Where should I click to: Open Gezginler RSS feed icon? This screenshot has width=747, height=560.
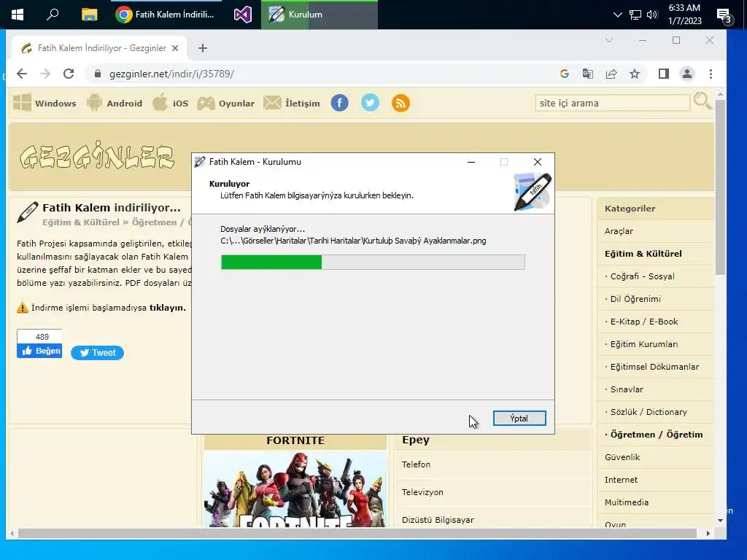tap(400, 103)
